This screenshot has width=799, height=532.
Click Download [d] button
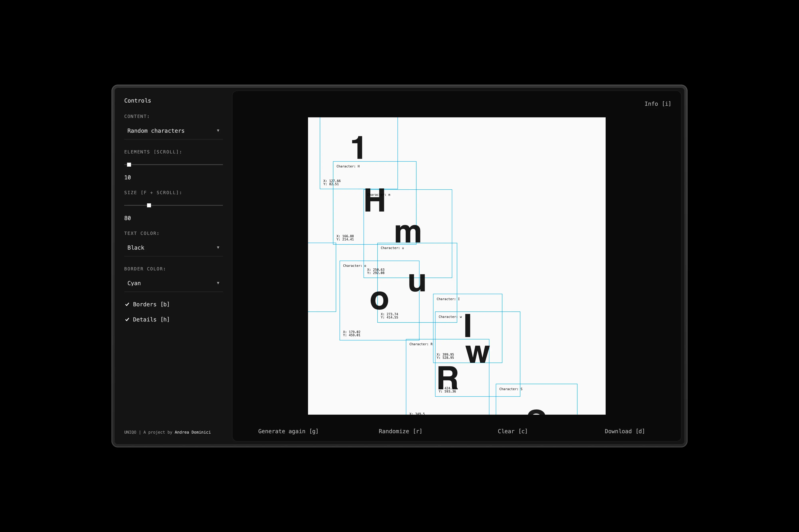pos(624,431)
